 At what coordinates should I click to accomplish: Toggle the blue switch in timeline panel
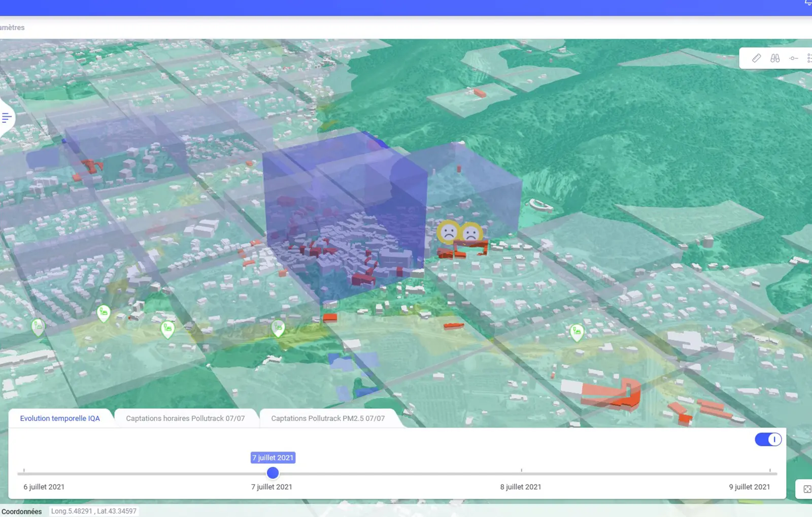(768, 439)
